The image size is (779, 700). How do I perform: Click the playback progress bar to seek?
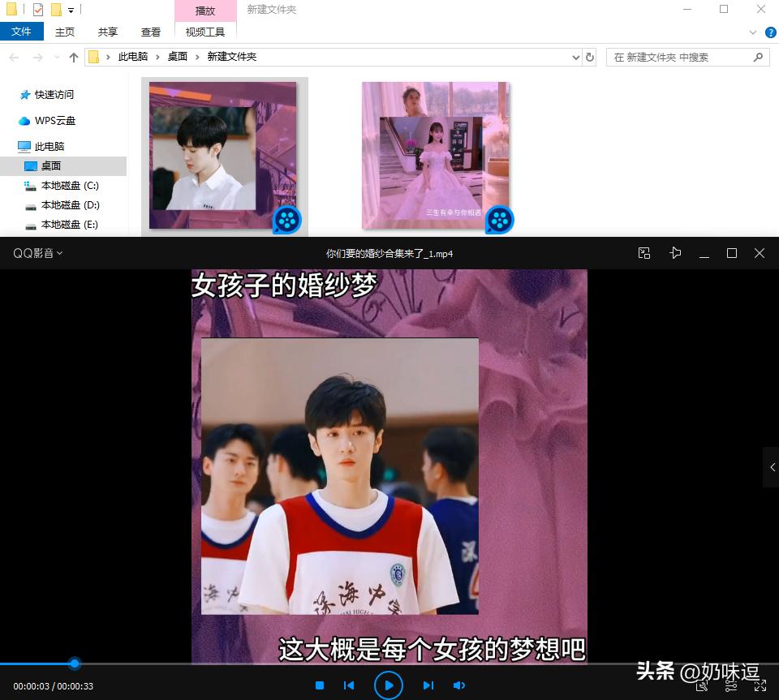(x=243, y=663)
